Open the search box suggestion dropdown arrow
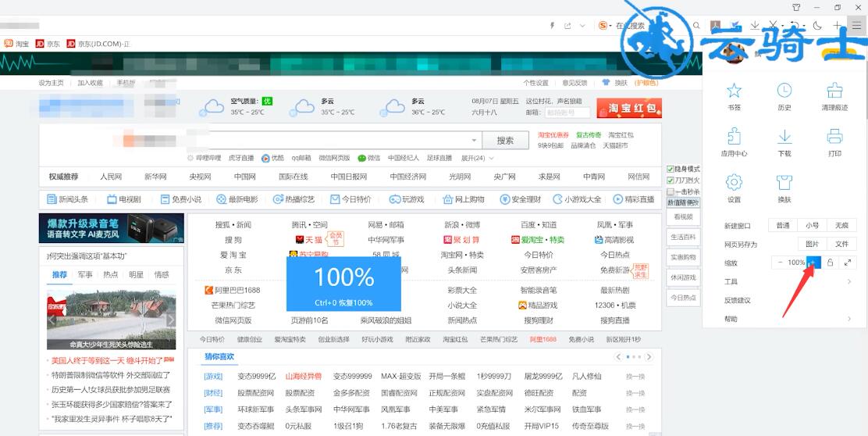Image resolution: width=868 pixels, height=436 pixels. [475, 140]
